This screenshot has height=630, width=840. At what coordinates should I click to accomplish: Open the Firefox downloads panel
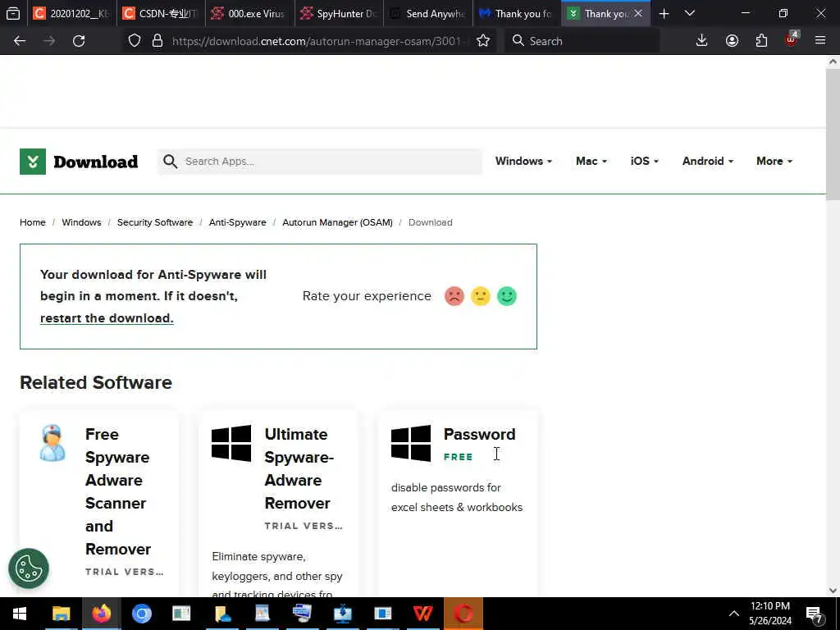tap(702, 41)
